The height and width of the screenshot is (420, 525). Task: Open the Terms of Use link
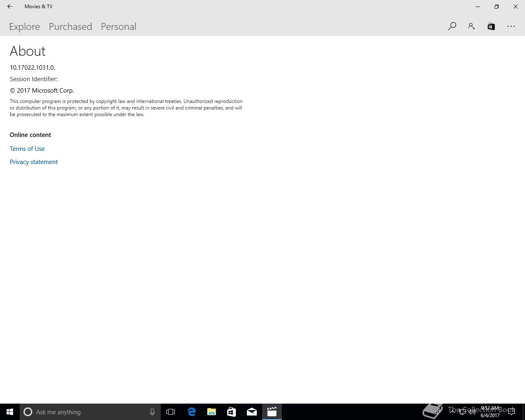(27, 149)
